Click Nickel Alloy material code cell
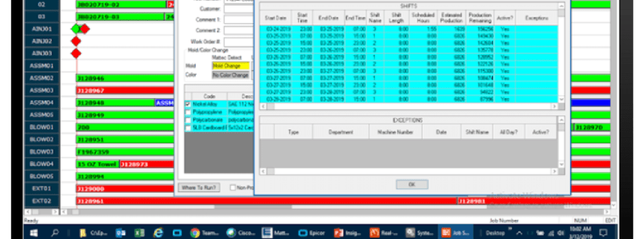The image size is (644, 239). click(209, 104)
